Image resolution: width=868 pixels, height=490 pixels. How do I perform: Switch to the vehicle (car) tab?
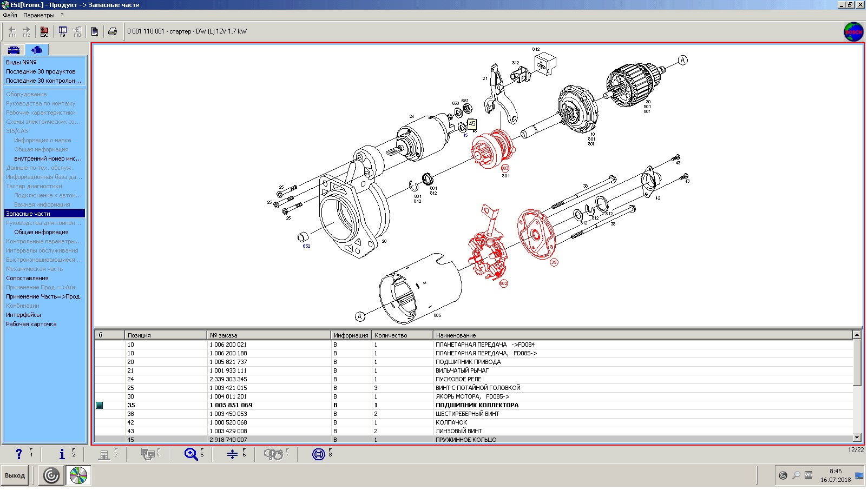14,50
